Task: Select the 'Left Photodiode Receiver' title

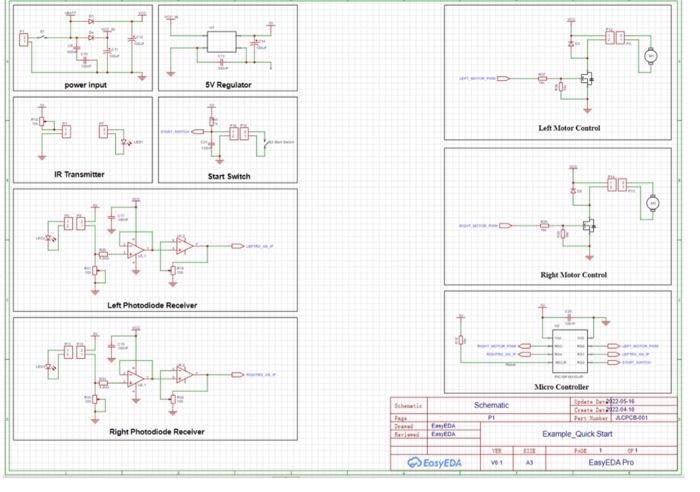Action: [x=152, y=305]
